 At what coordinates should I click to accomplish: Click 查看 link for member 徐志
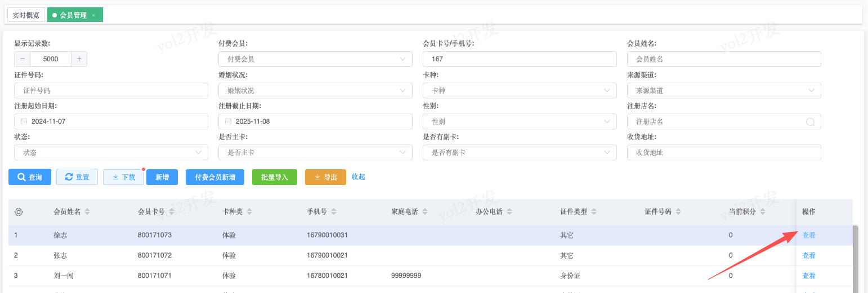pyautogui.click(x=809, y=236)
